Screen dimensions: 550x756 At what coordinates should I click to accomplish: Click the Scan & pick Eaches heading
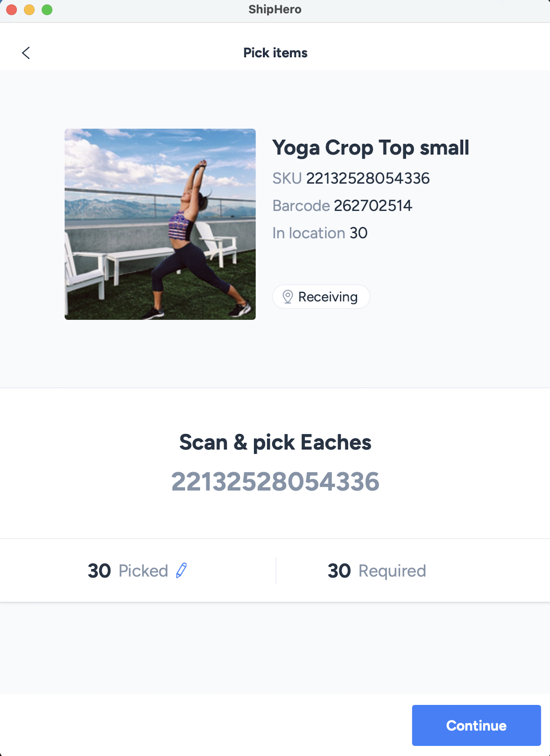275,442
